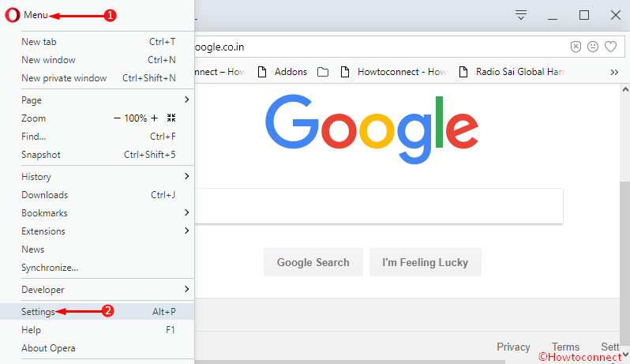The image size is (630, 364).
Task: Maximize the Opera window
Action: [x=584, y=15]
